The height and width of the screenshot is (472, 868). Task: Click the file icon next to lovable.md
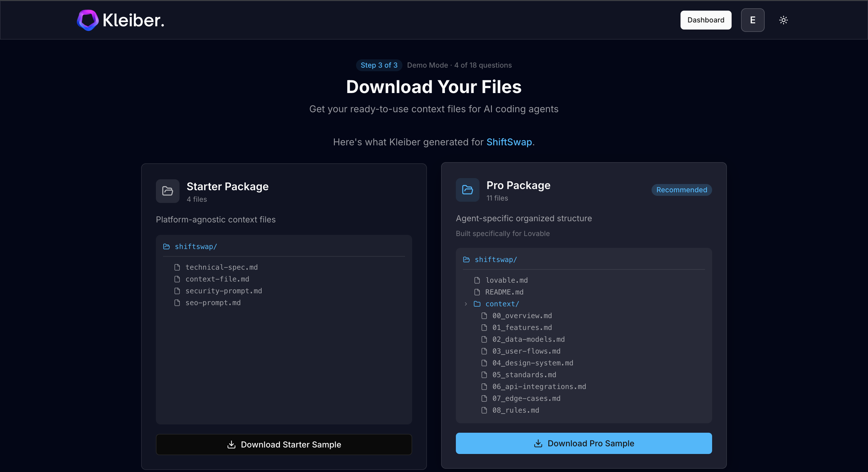(477, 280)
